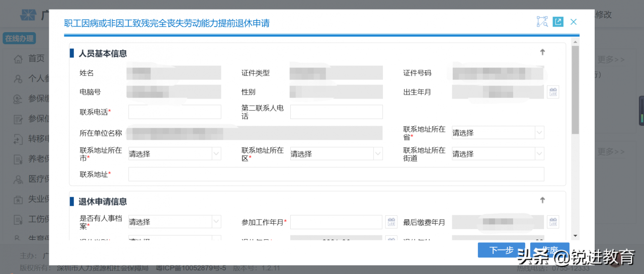Select the 在线办理 tab in background page
This screenshot has width=644, height=274.
(19, 38)
